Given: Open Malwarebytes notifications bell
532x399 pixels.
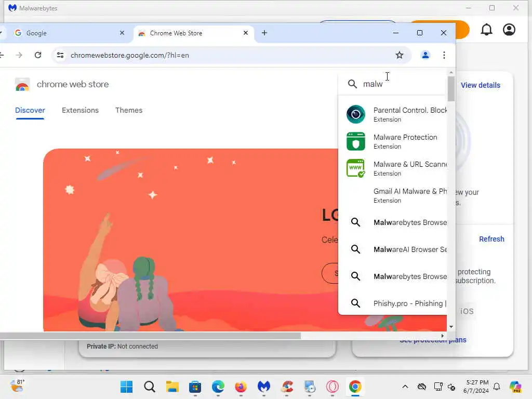Looking at the screenshot, I should point(486,30).
